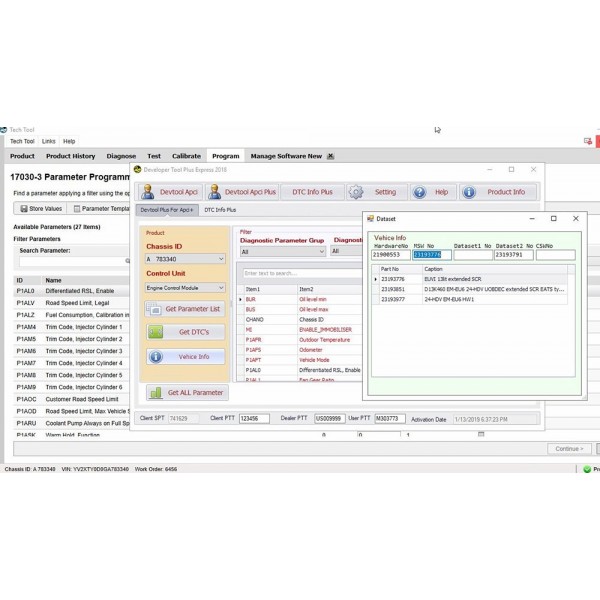
Task: Select the BUS Oil level max row
Action: coord(299,309)
